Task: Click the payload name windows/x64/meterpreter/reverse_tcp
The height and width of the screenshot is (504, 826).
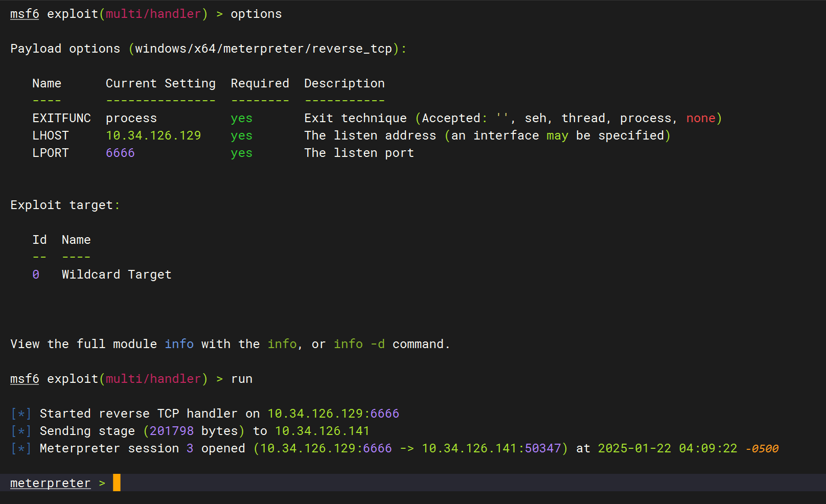Action: (263, 49)
